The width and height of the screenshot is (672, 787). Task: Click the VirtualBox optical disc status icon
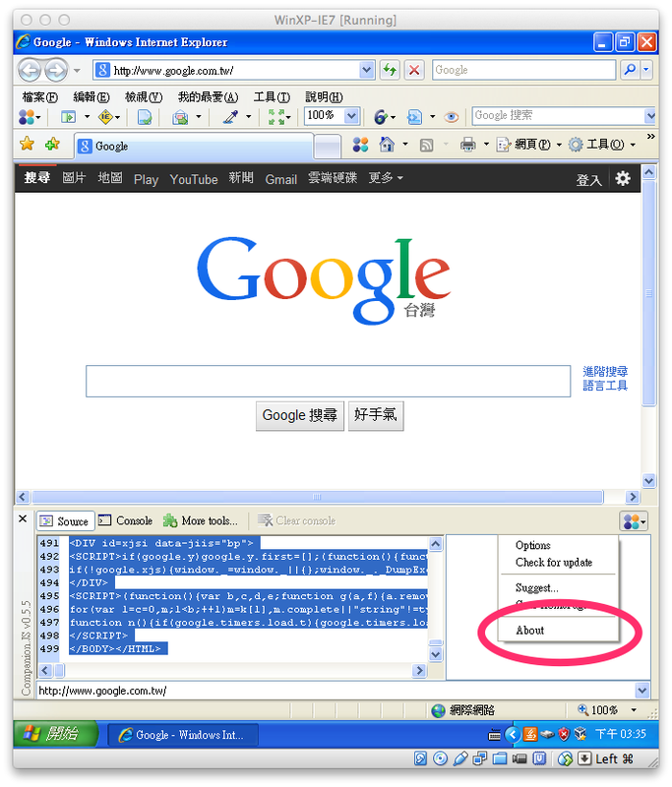pyautogui.click(x=440, y=758)
